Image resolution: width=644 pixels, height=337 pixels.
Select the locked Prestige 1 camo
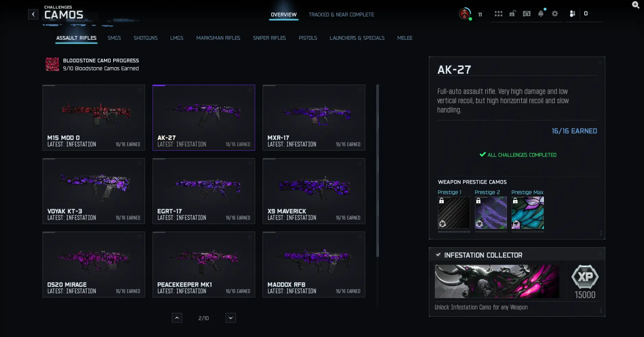click(454, 213)
